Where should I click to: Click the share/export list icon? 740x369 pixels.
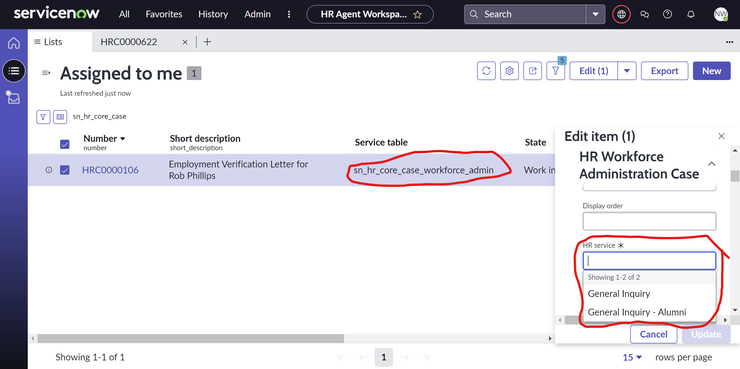[x=532, y=71]
